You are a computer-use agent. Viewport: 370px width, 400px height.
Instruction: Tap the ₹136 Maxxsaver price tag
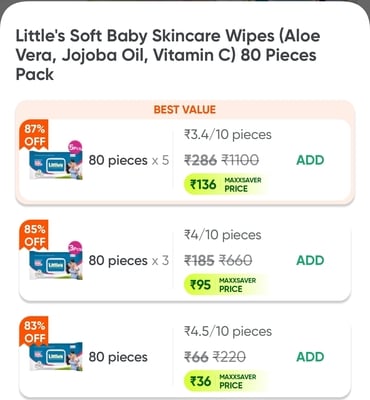pos(225,184)
